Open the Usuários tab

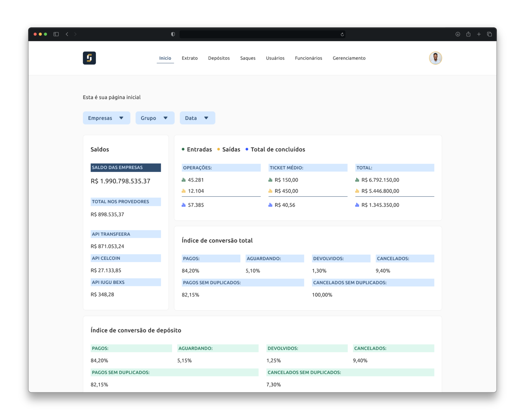coord(275,58)
